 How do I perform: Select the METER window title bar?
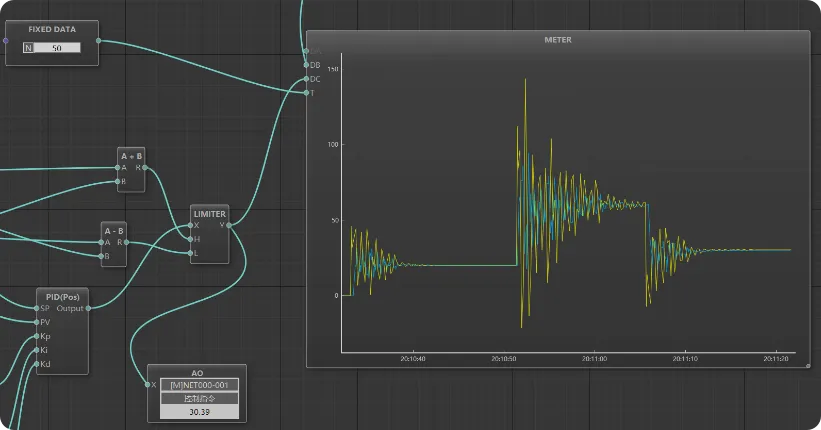(558, 40)
